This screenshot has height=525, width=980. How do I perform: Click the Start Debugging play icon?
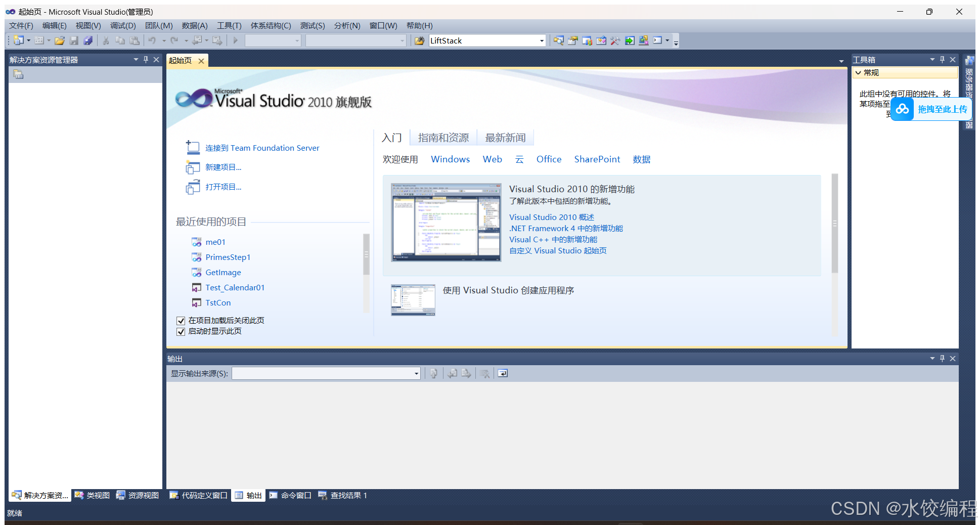[x=235, y=40]
